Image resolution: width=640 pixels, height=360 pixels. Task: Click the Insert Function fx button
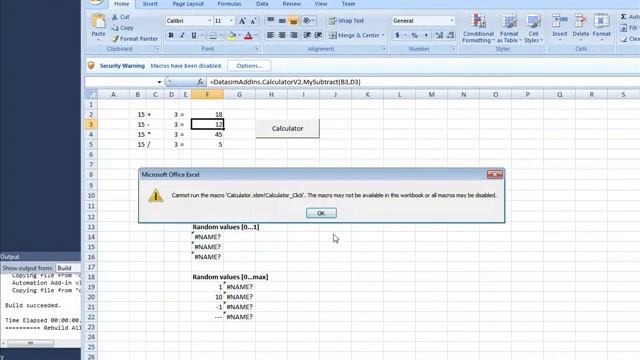(200, 82)
